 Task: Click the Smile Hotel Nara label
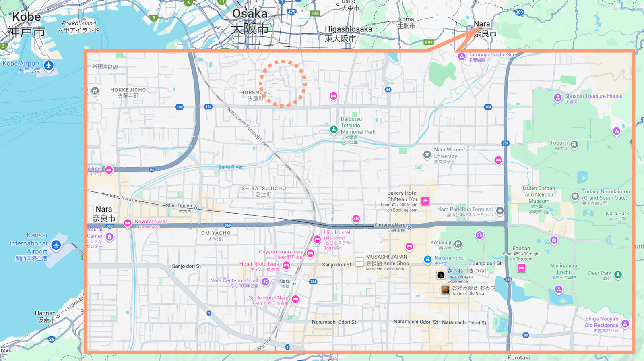[x=268, y=298]
